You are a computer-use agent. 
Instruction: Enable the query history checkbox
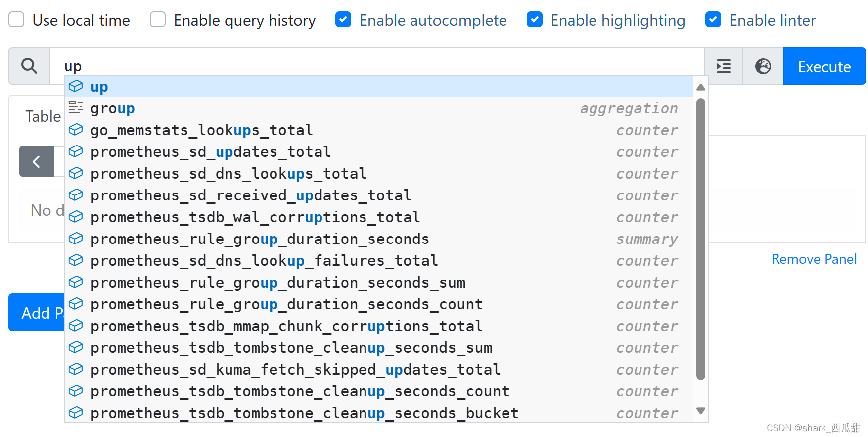[x=158, y=20]
